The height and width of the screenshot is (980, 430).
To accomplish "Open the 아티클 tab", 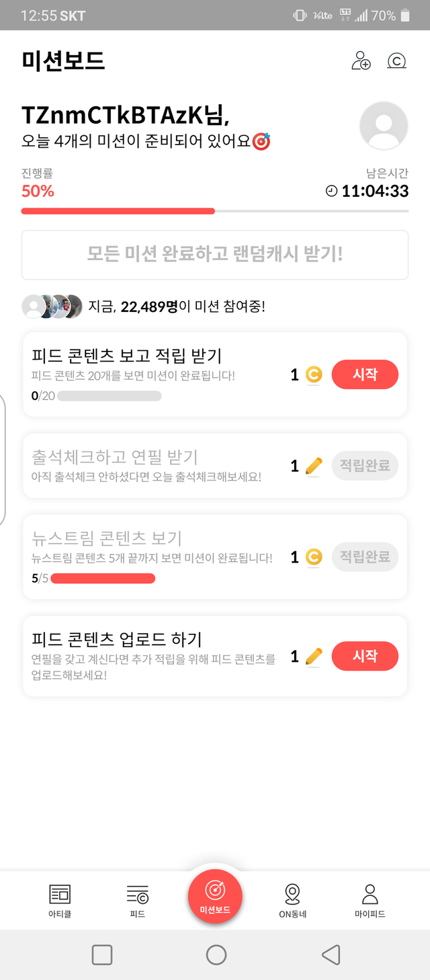I will pyautogui.click(x=60, y=901).
